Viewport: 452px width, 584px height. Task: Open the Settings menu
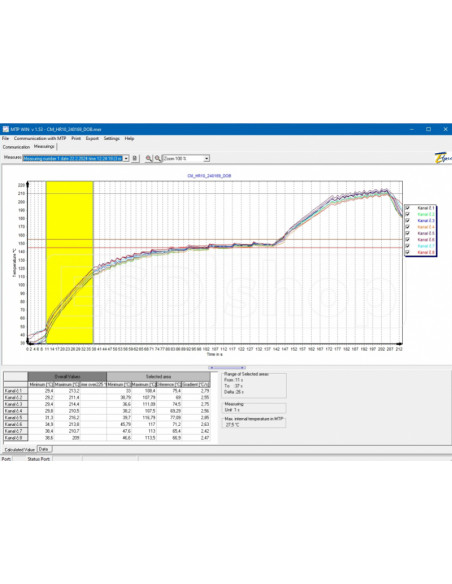pyautogui.click(x=112, y=138)
